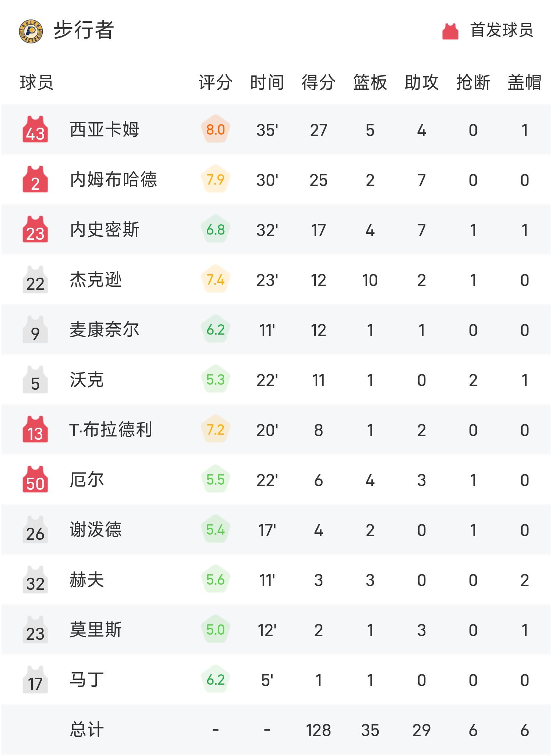Click the 步行者 team name

[x=84, y=31]
